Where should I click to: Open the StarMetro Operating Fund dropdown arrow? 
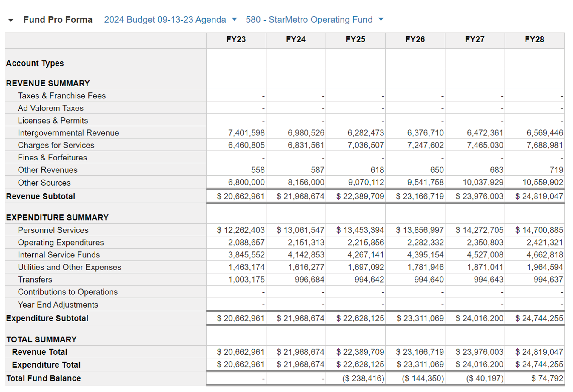[381, 19]
